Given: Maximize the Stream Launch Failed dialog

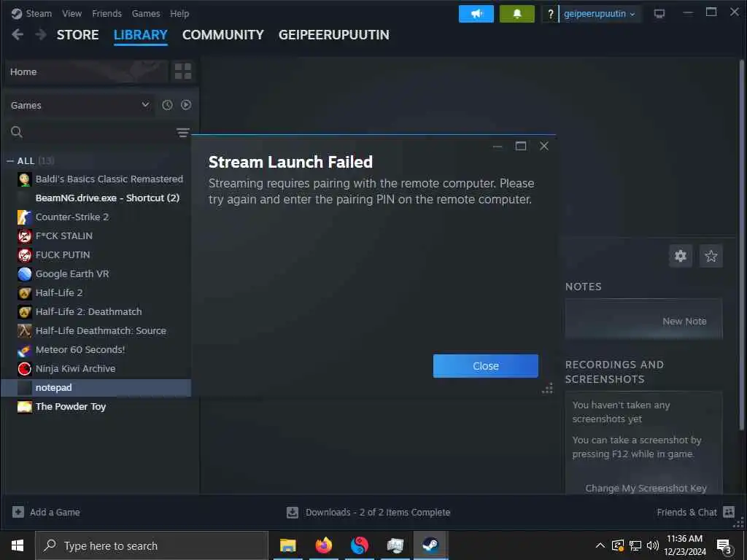Looking at the screenshot, I should point(521,146).
